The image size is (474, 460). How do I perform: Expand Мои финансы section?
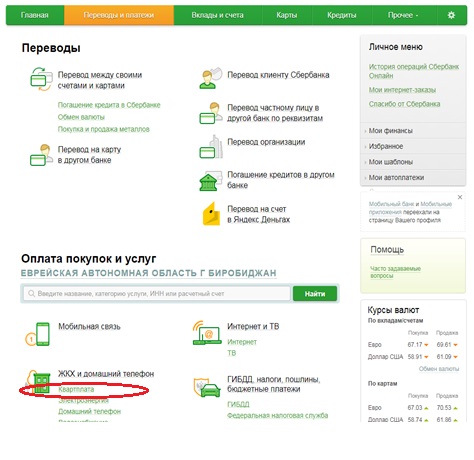[413, 131]
